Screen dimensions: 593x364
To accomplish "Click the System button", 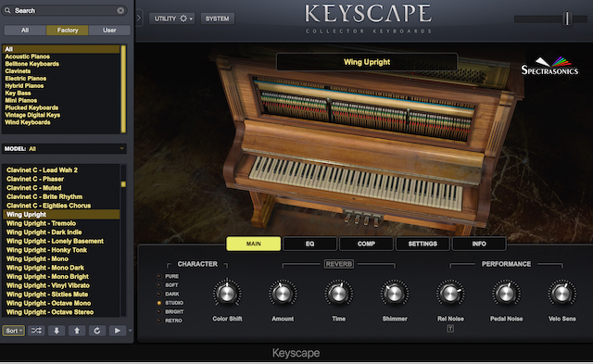I will pyautogui.click(x=217, y=19).
